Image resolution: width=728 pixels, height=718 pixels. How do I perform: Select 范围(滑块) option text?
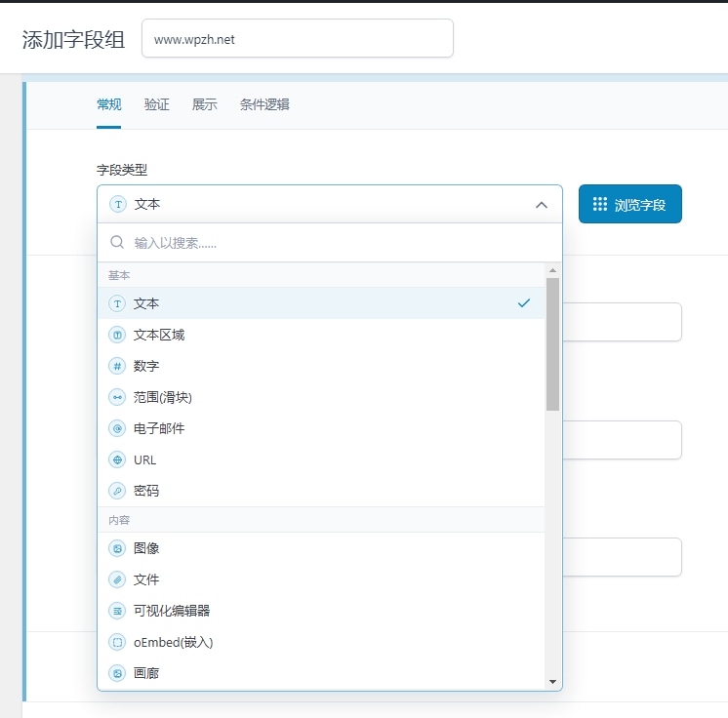[x=163, y=397]
